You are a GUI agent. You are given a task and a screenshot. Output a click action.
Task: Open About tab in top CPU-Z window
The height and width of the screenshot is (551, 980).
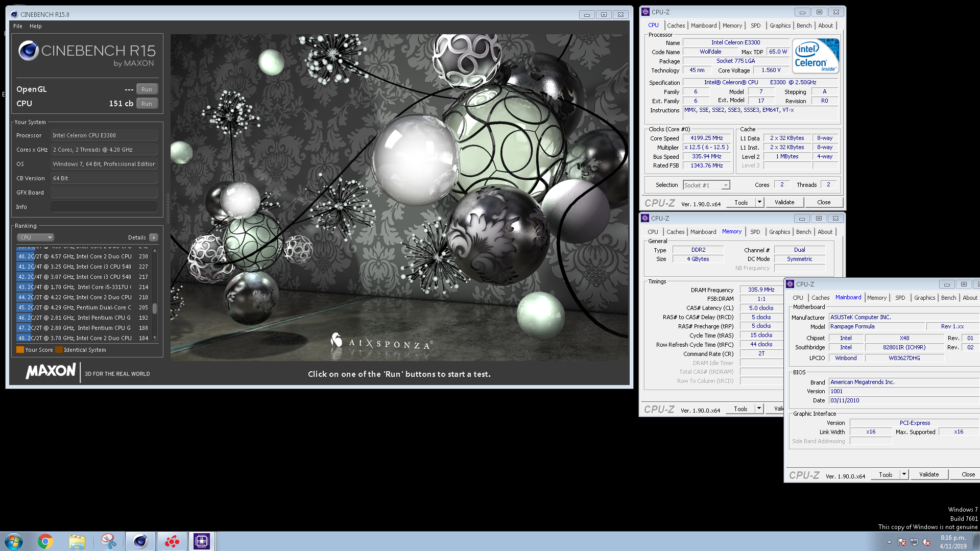(825, 26)
